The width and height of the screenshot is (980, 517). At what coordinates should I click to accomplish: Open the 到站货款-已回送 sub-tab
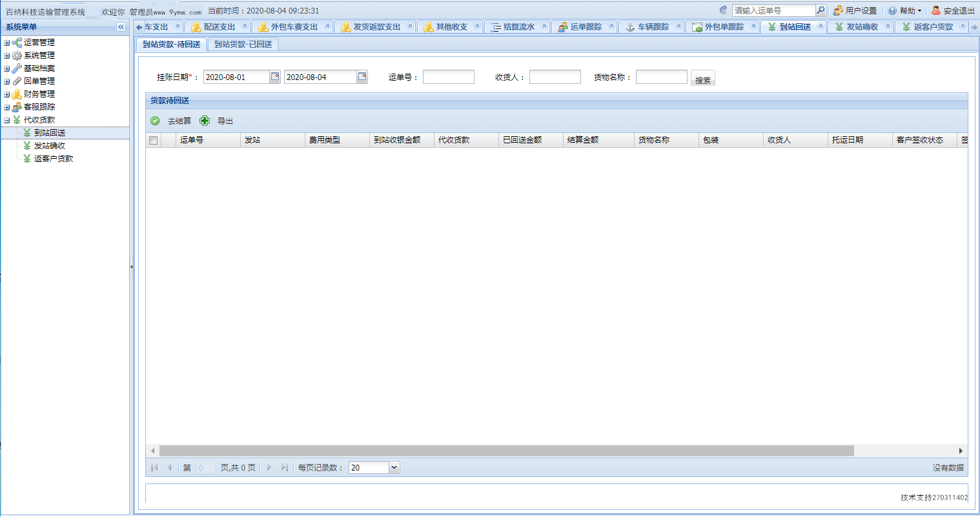pyautogui.click(x=243, y=45)
